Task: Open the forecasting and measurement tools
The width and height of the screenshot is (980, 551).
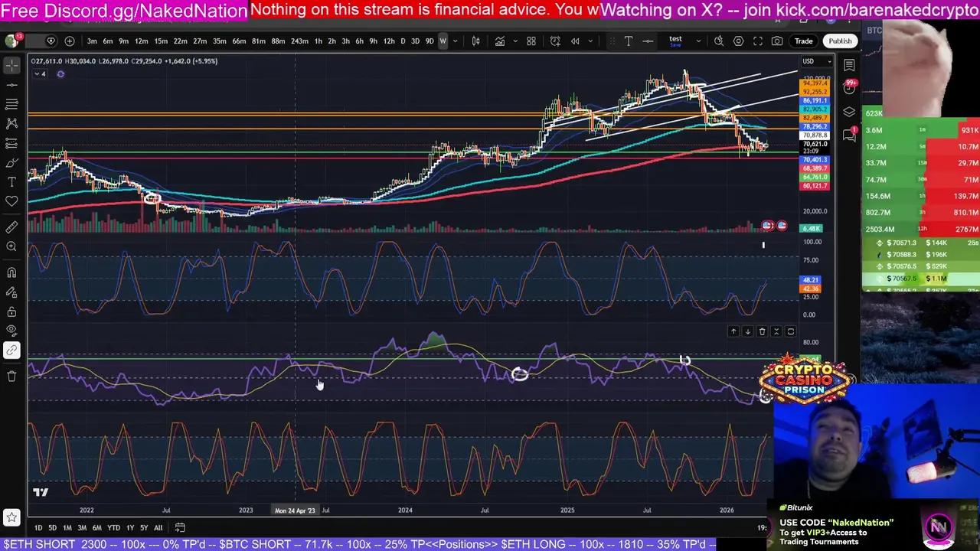Action: (x=11, y=143)
